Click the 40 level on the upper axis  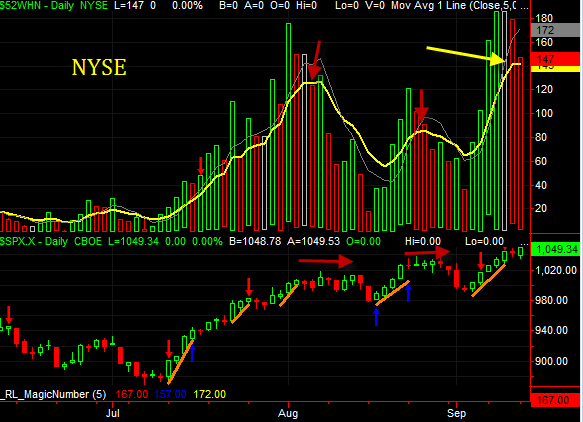click(x=541, y=185)
